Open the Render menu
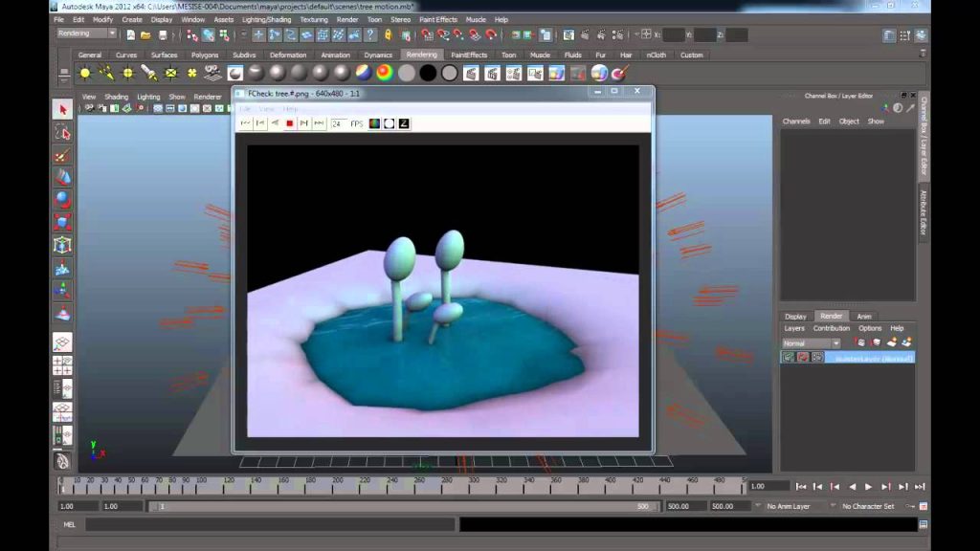Screen dimensions: 980x551 click(347, 19)
